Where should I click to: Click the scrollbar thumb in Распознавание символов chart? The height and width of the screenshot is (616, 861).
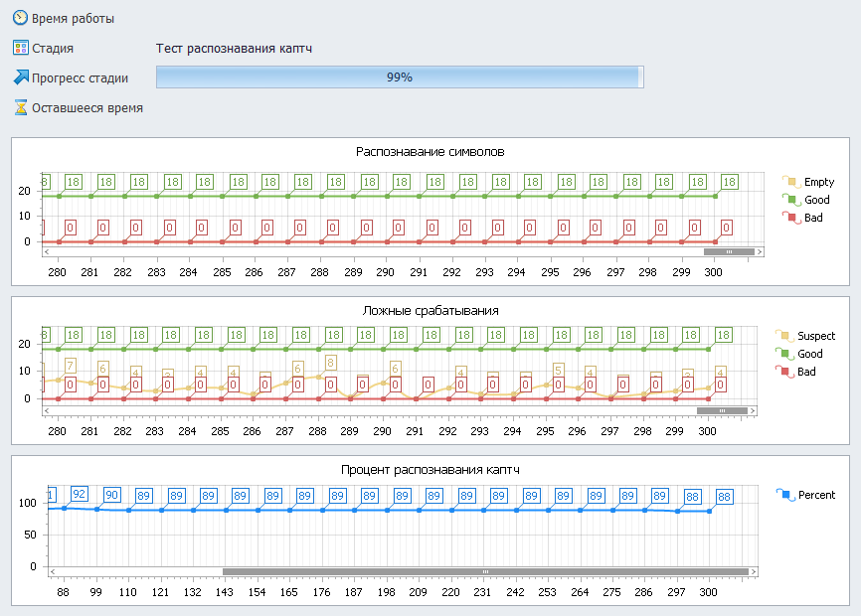point(729,252)
